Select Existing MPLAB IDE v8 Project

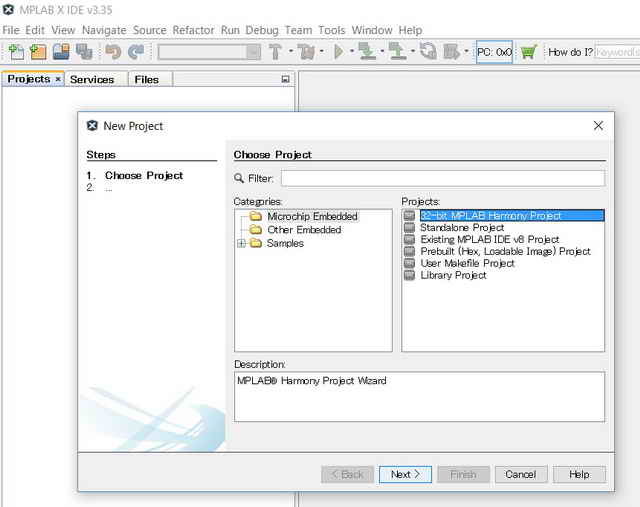pyautogui.click(x=490, y=239)
